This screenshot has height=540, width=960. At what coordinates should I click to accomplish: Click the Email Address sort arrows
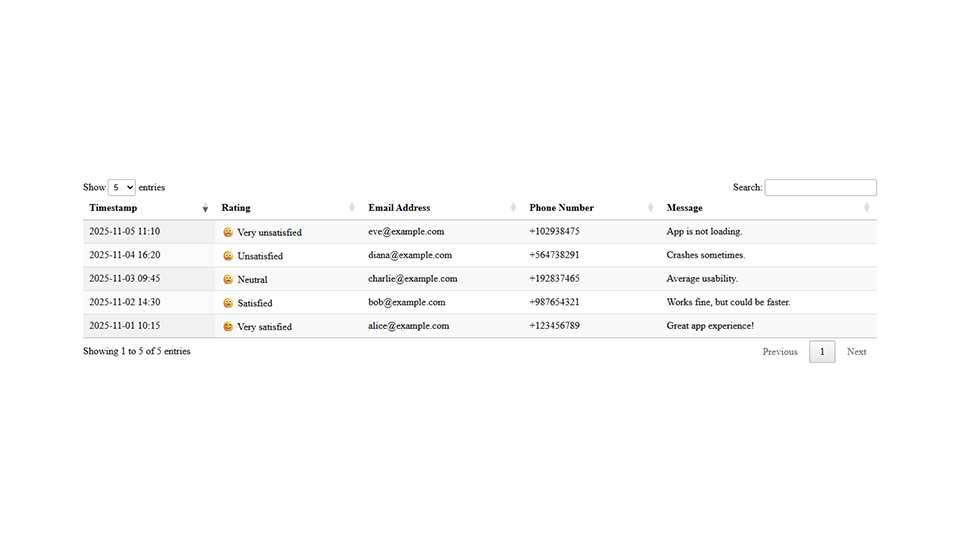tap(513, 208)
